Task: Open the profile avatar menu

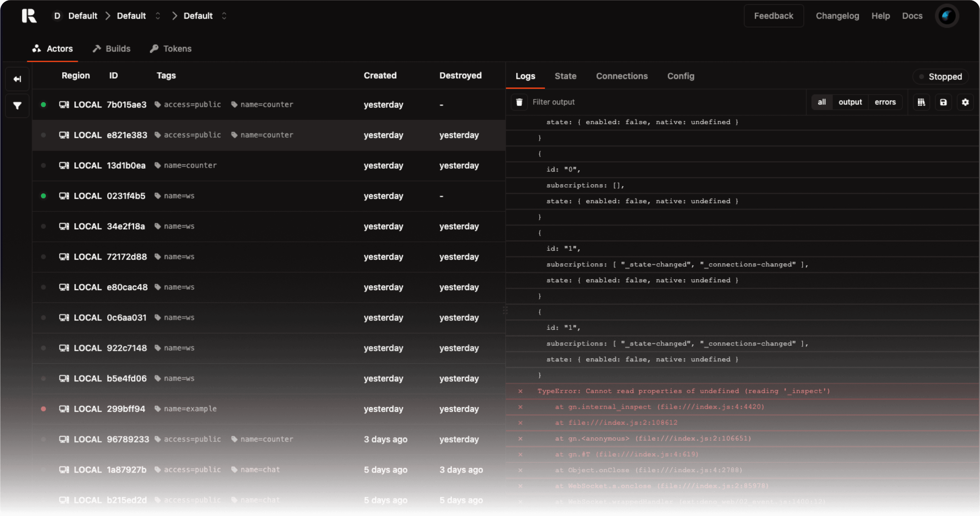Action: 947,16
